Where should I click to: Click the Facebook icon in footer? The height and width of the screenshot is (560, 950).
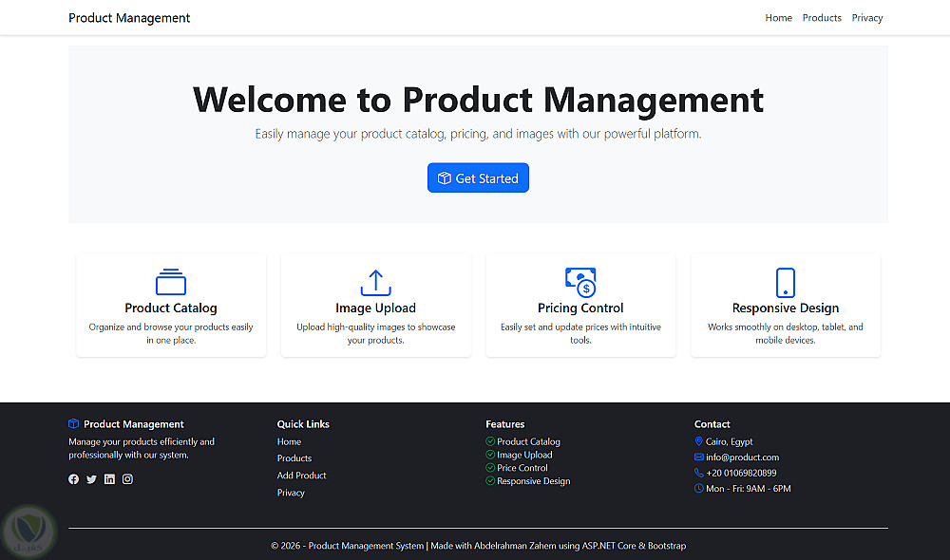click(x=73, y=479)
